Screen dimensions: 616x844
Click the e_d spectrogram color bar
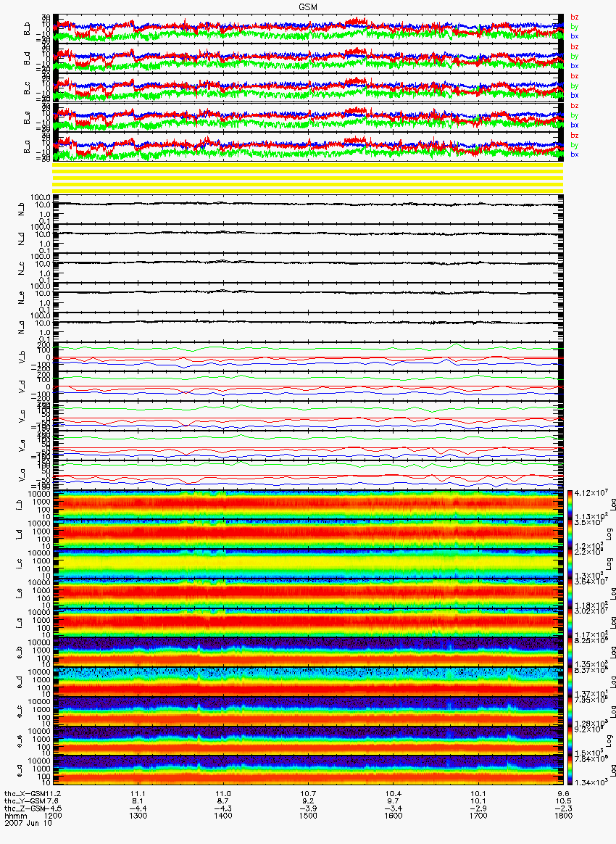(x=569, y=683)
